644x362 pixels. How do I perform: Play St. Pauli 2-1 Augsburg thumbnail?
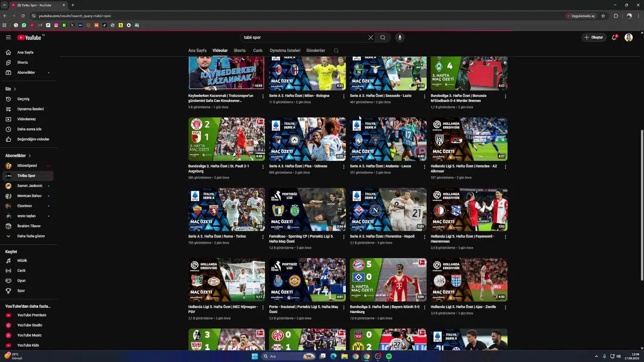tap(226, 139)
